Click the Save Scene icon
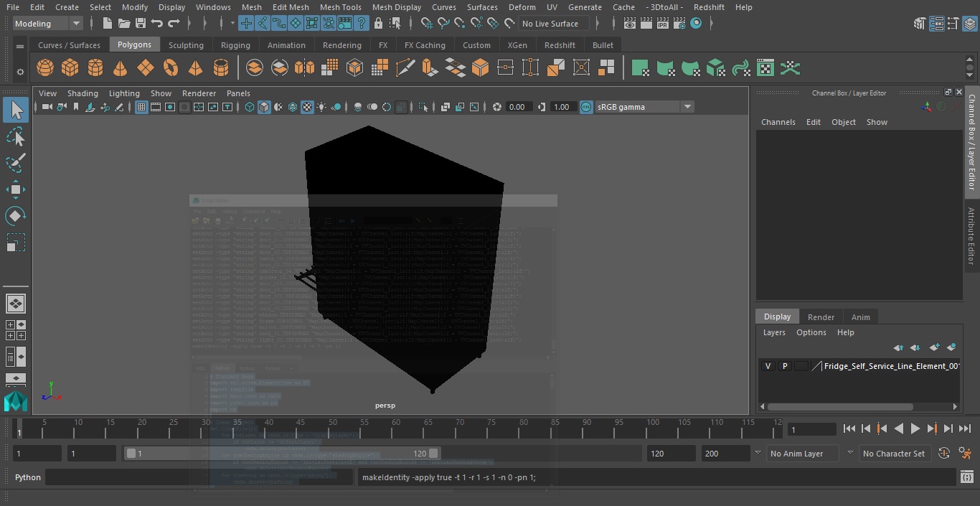 click(x=141, y=24)
